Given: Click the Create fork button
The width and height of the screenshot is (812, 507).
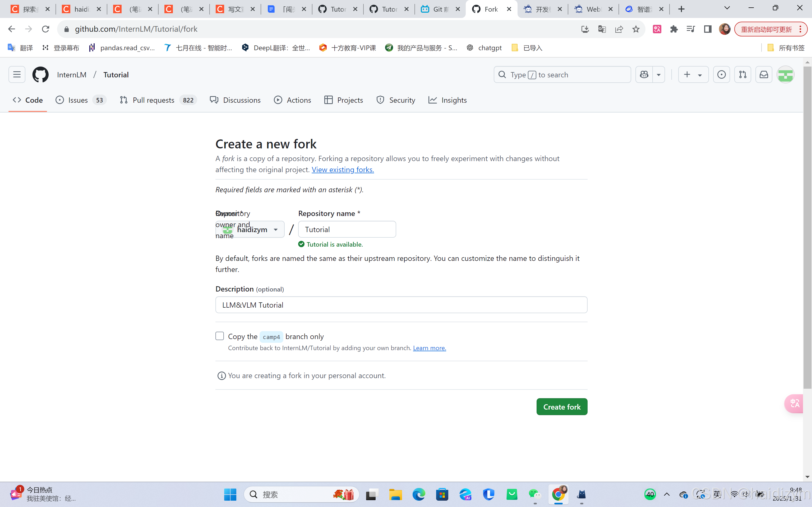Looking at the screenshot, I should coord(562,407).
